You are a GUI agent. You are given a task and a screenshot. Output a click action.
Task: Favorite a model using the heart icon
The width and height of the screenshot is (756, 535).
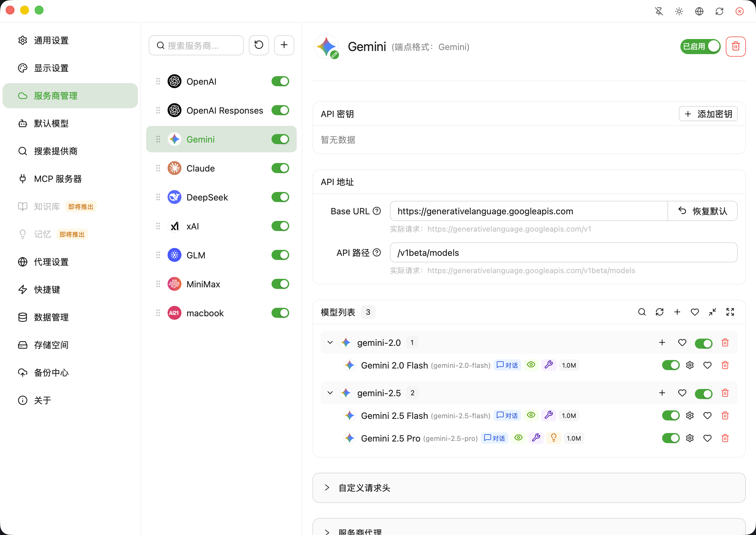point(707,365)
